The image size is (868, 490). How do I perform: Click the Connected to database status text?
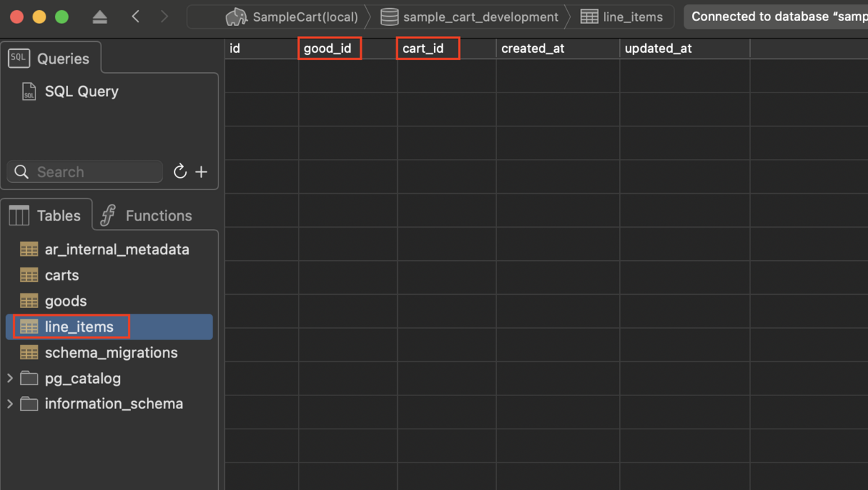pos(780,17)
